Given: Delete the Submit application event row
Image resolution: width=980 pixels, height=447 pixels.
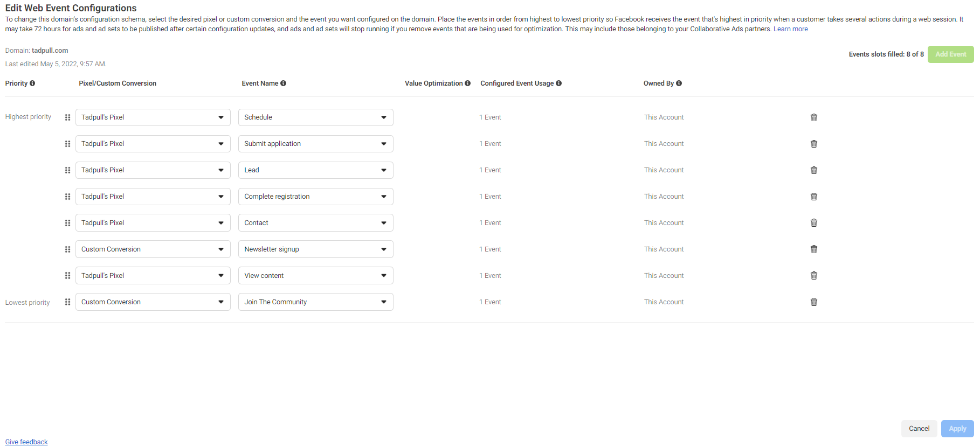Looking at the screenshot, I should coord(814,144).
